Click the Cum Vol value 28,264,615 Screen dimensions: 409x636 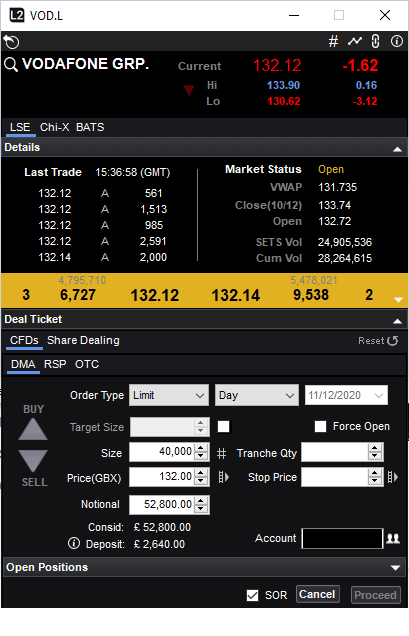(345, 258)
